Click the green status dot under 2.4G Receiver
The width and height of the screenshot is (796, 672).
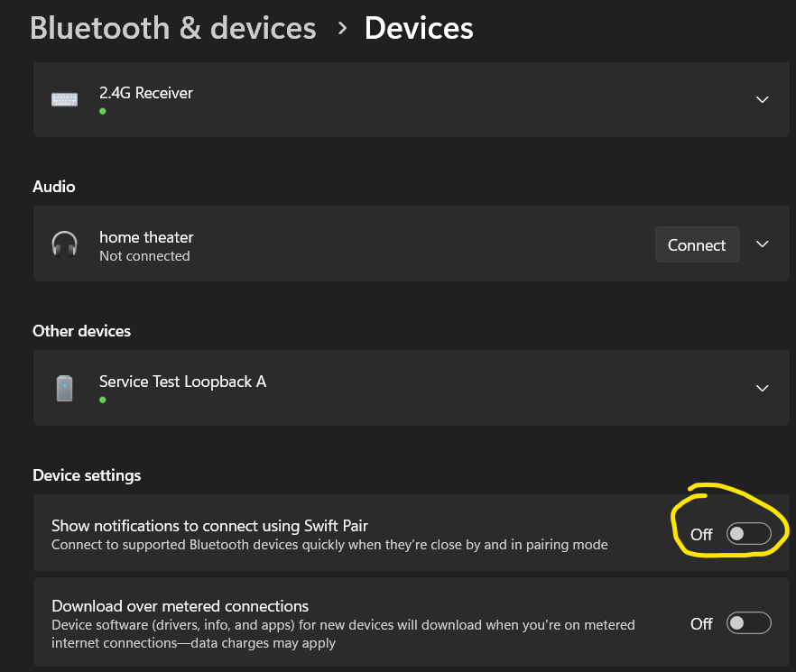point(103,111)
